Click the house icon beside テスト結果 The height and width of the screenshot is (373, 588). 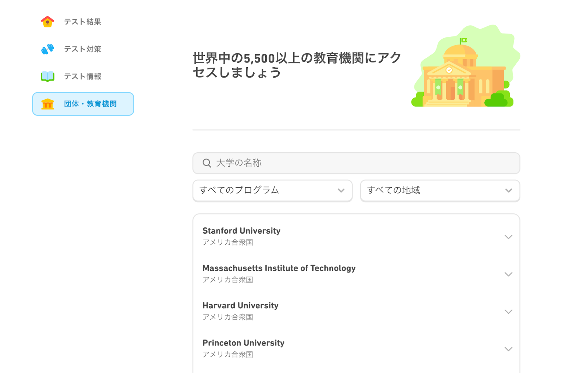pyautogui.click(x=47, y=22)
